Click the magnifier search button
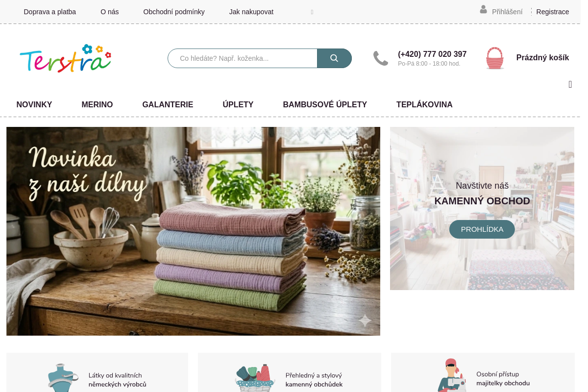 click(x=334, y=58)
